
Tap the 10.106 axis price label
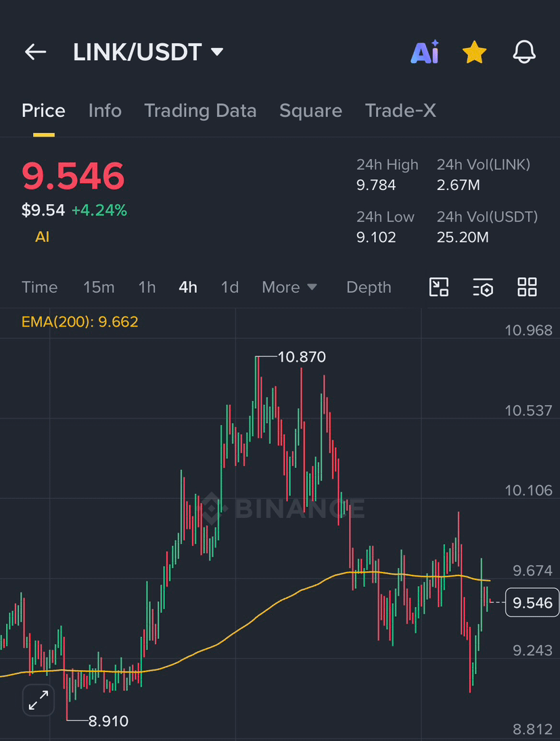pyautogui.click(x=528, y=490)
